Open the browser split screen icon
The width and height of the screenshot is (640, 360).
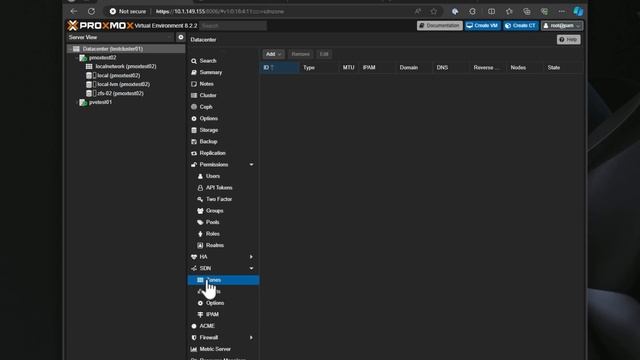tap(491, 11)
